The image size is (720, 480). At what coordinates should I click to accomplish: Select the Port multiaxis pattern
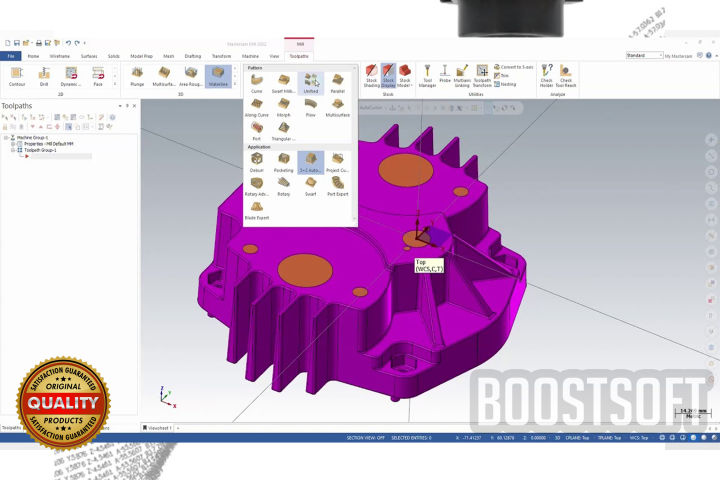[257, 131]
